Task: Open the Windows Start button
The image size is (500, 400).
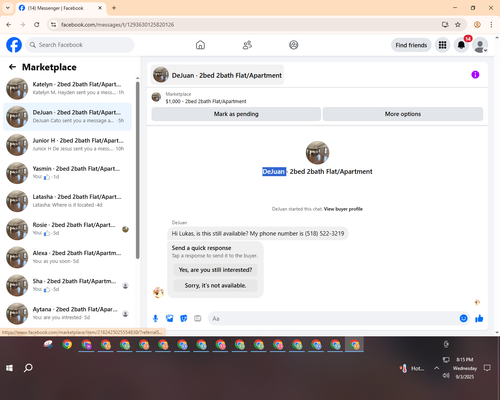Action: pos(9,368)
